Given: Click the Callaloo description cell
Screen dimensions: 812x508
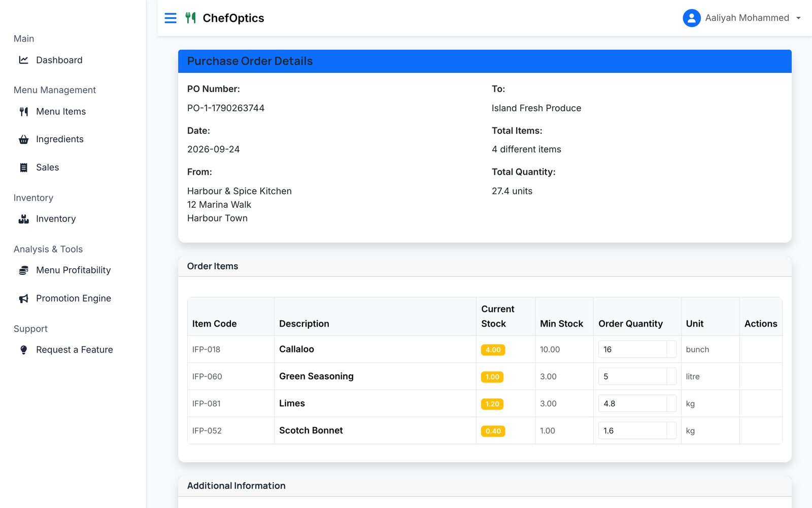Looking at the screenshot, I should [x=375, y=349].
